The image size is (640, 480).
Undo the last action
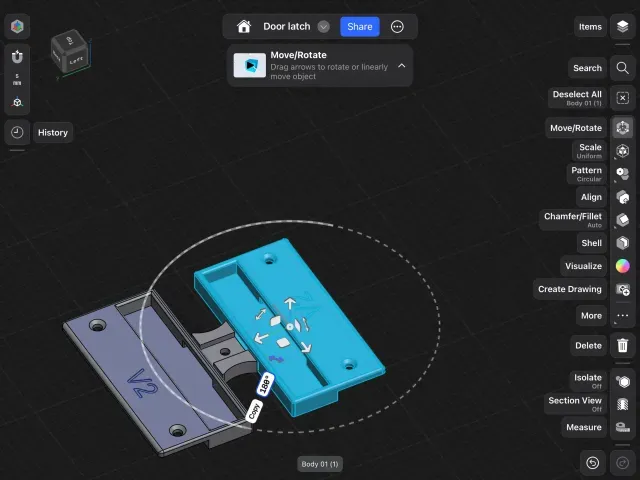[593, 462]
